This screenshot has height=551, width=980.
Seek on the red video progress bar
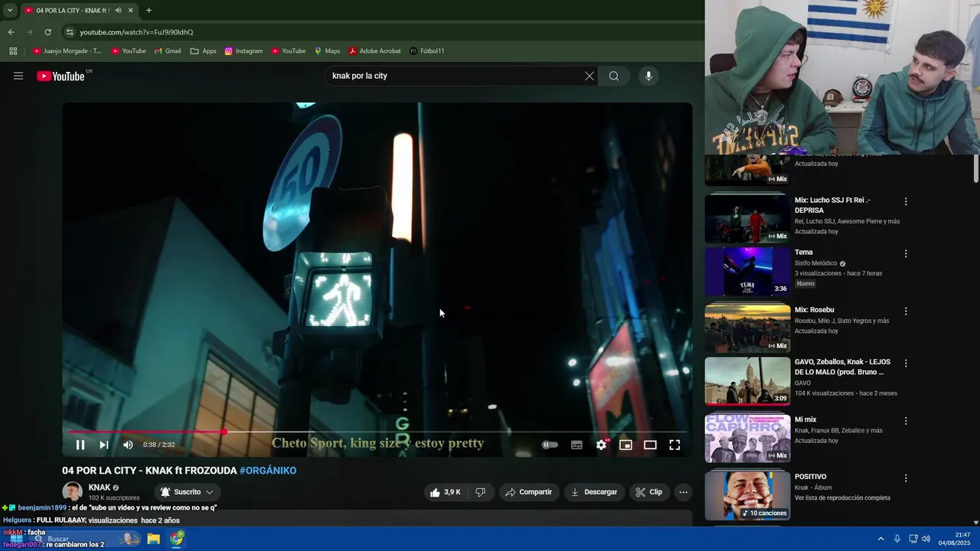coord(377,432)
